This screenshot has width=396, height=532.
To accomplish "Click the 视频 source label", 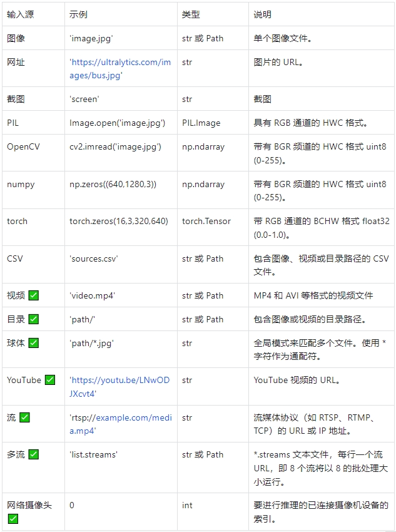I will coord(16,295).
